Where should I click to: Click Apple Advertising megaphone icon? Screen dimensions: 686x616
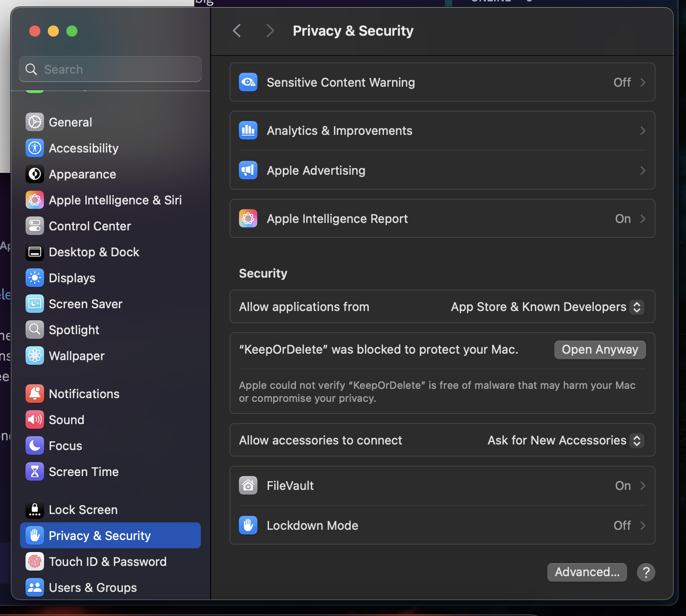point(248,171)
